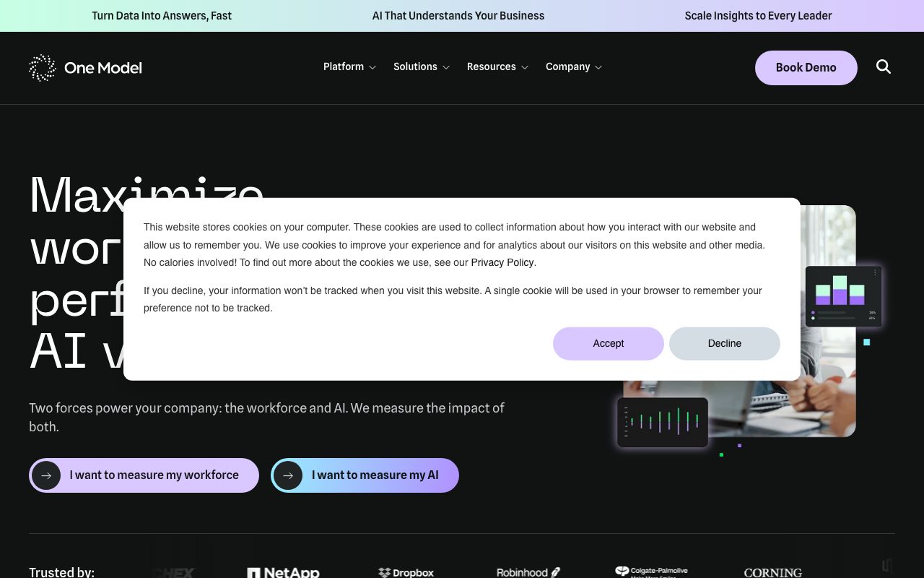This screenshot has width=924, height=578.
Task: Expand the Solutions menu chevron
Action: click(446, 67)
